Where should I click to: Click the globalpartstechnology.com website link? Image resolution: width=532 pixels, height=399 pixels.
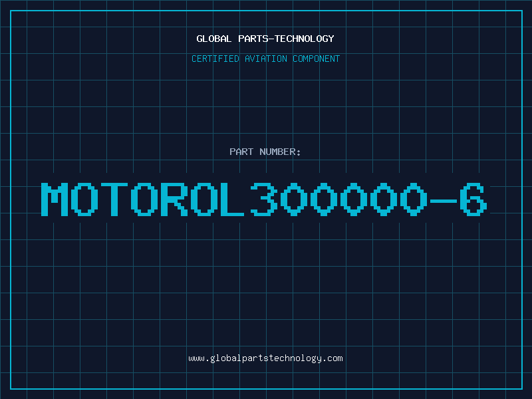pos(265,358)
